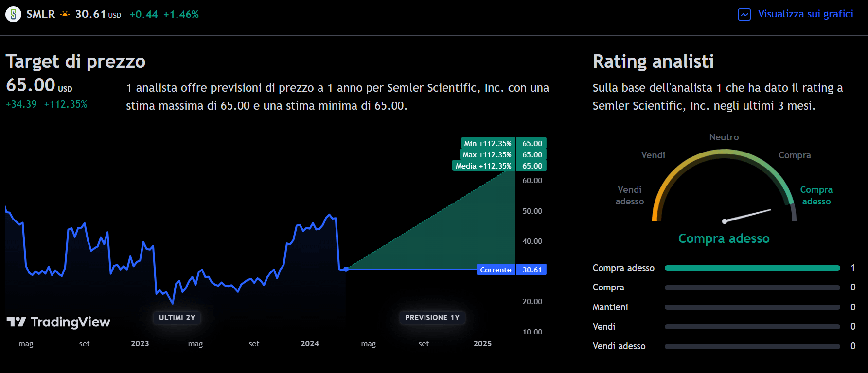
Task: Click the 65.00 USD price target value
Action: coord(39,85)
